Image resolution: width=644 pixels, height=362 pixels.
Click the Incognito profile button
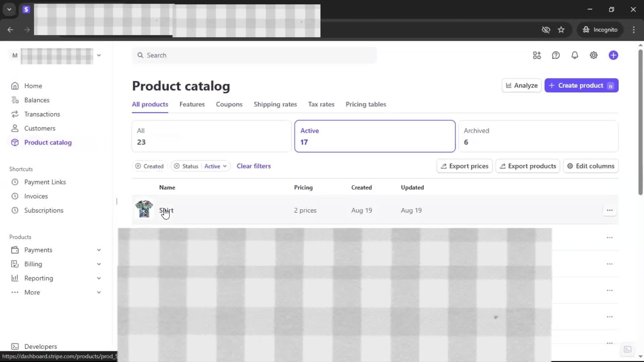600,30
